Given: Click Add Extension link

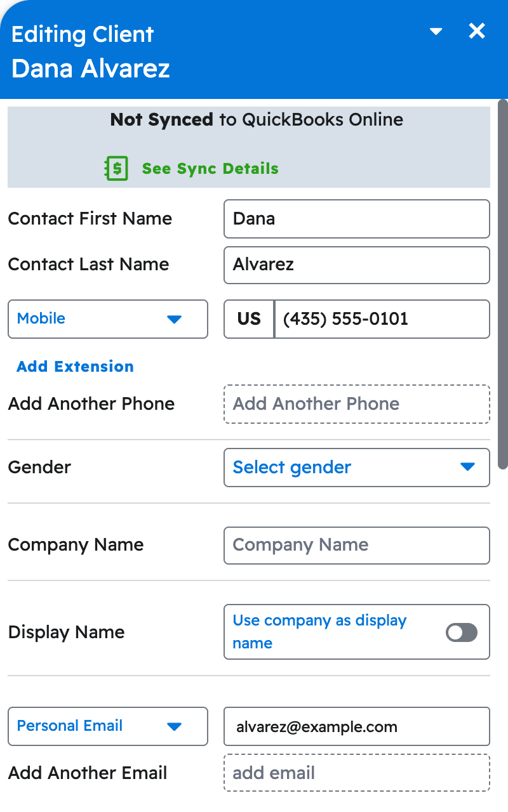Looking at the screenshot, I should [76, 367].
